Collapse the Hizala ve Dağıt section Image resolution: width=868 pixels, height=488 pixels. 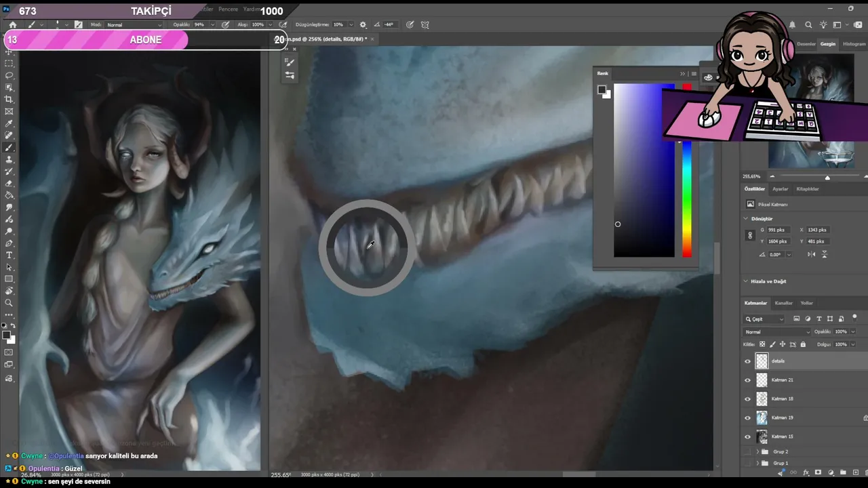point(746,281)
